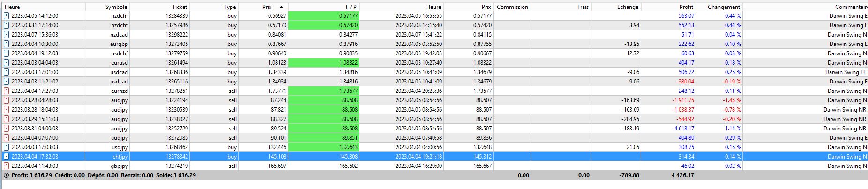This screenshot has width=868, height=189.
Task: Click the sell icon of the 2023.04.04 11:43:03 row
Action: coord(7,166)
